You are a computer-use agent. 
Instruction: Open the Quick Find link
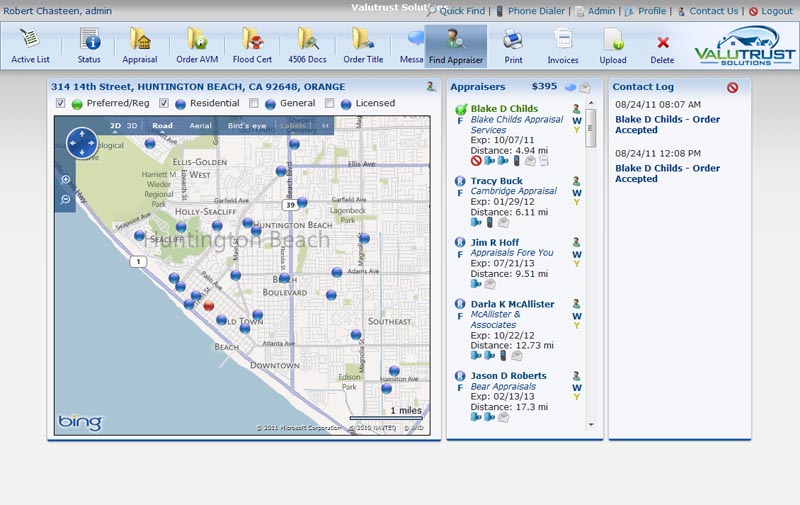[461, 11]
